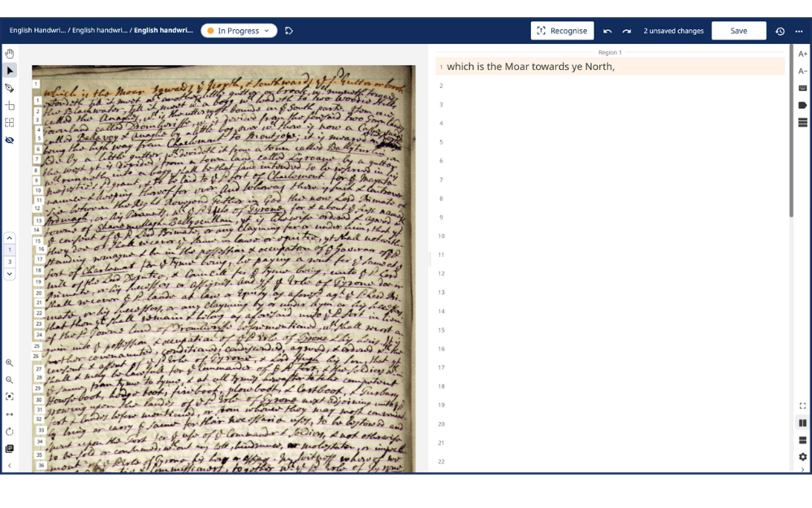The height and width of the screenshot is (508, 812).
Task: Toggle the split-column layout view
Action: [802, 421]
